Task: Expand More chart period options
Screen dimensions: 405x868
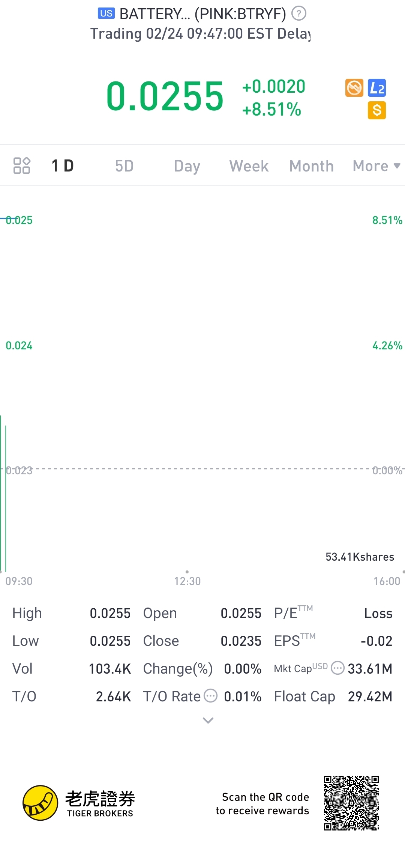Action: click(376, 166)
